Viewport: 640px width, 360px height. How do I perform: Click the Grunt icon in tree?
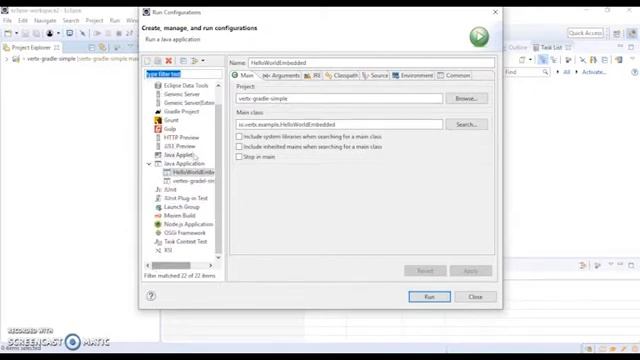point(158,120)
